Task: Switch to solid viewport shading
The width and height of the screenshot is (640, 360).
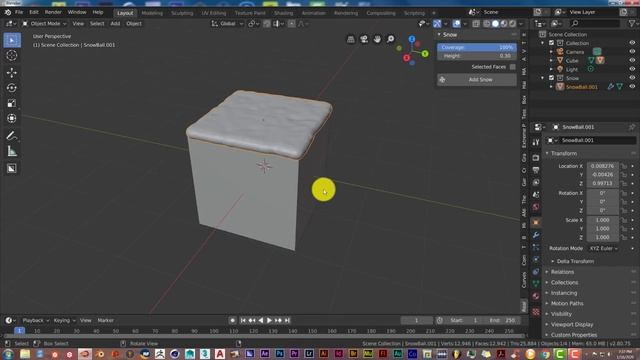Action: (x=495, y=24)
